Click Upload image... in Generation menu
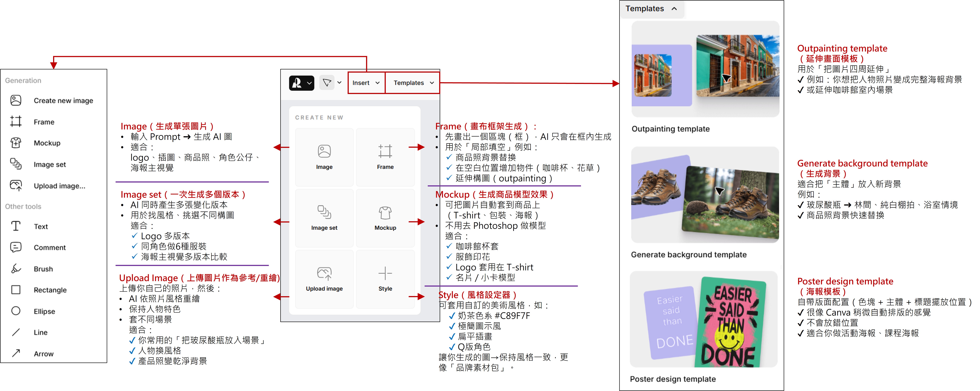 [59, 186]
